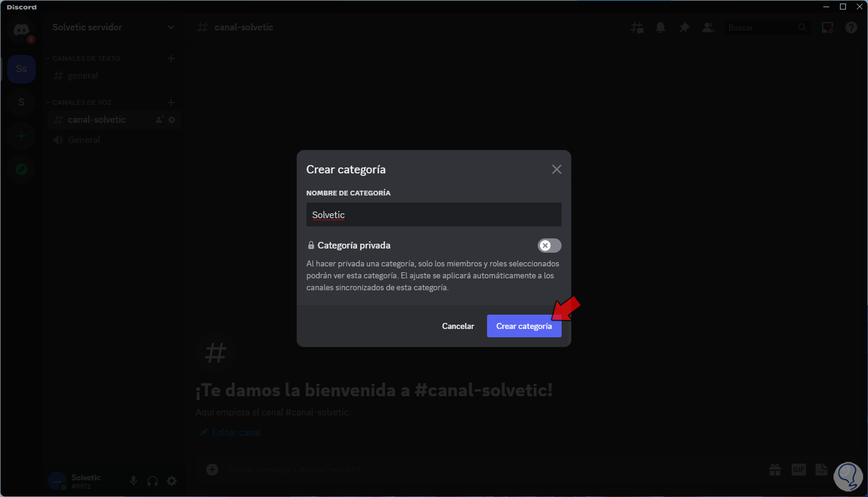868x497 pixels.
Task: Open canal-solvetic channel settings gear
Action: (172, 120)
